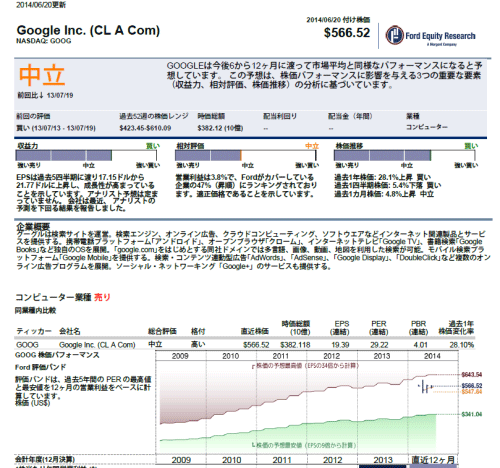
Task: Click the PBR (連結) column header
Action: pyautogui.click(x=418, y=328)
